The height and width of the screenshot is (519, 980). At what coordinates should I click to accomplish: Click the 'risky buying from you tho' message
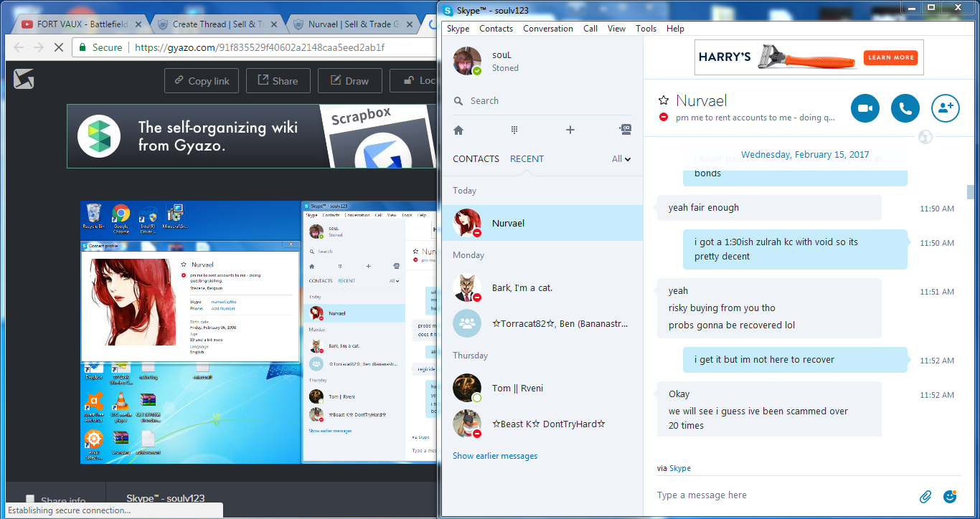[x=722, y=308]
